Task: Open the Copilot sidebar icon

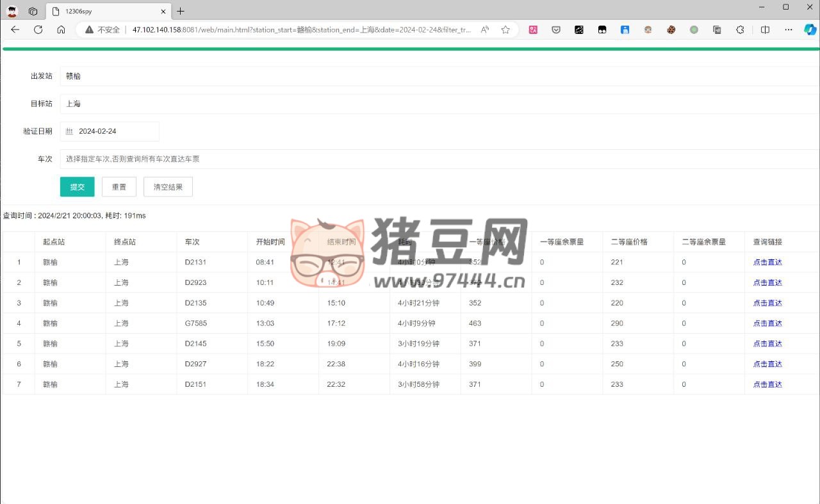Action: click(x=809, y=29)
